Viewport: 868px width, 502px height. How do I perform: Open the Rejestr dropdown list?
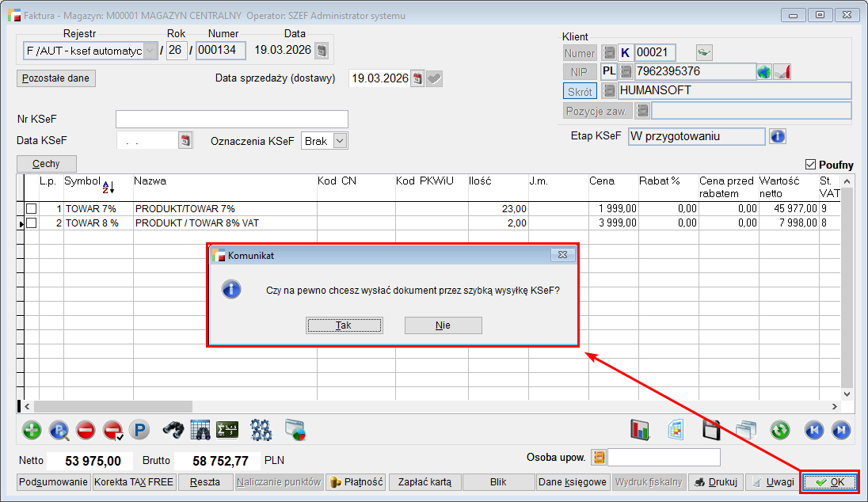click(x=150, y=51)
